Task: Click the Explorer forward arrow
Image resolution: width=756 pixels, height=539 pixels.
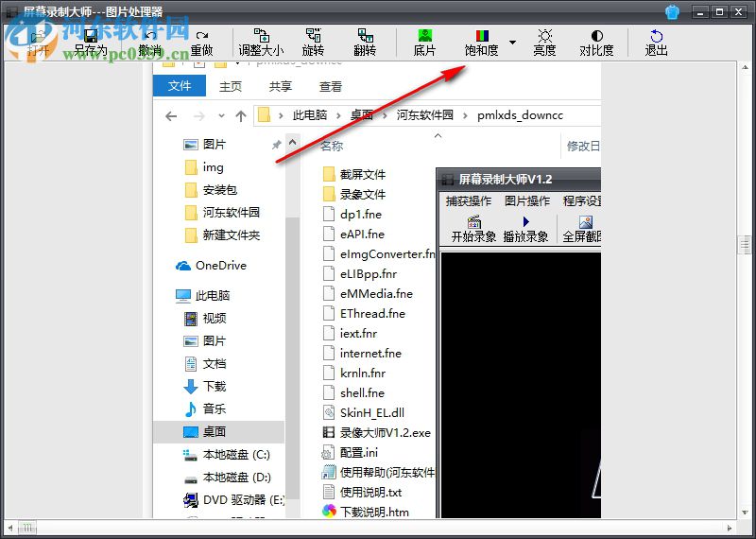Action: (x=198, y=115)
